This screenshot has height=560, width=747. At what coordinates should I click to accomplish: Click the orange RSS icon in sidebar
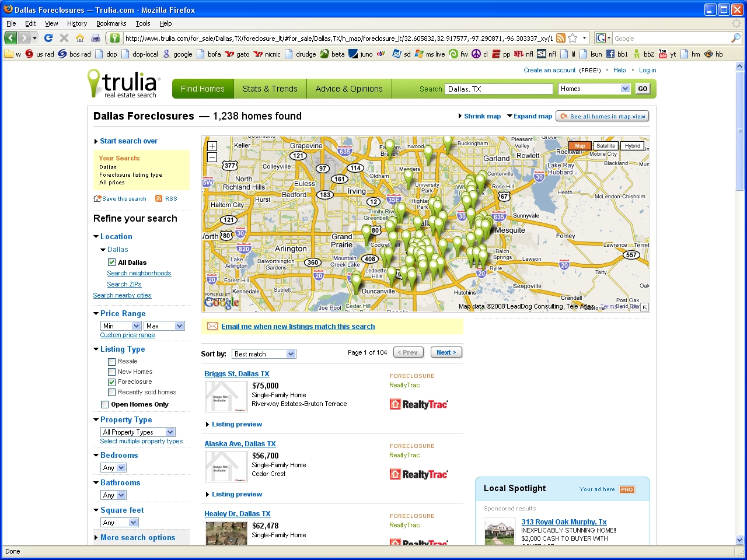pyautogui.click(x=159, y=198)
